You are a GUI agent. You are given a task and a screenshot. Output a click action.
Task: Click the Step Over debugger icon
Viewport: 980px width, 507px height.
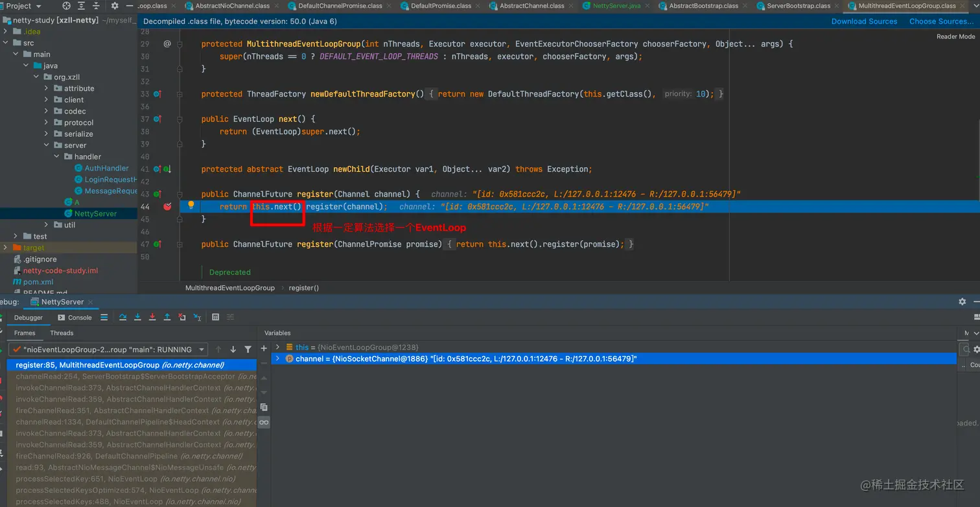[122, 317]
